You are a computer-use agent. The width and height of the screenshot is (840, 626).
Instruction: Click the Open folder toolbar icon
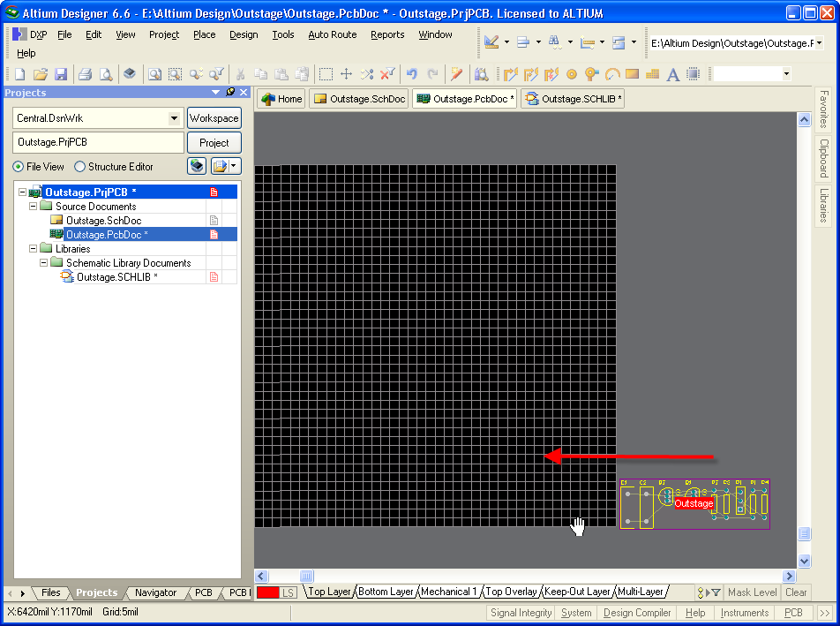pyautogui.click(x=40, y=74)
